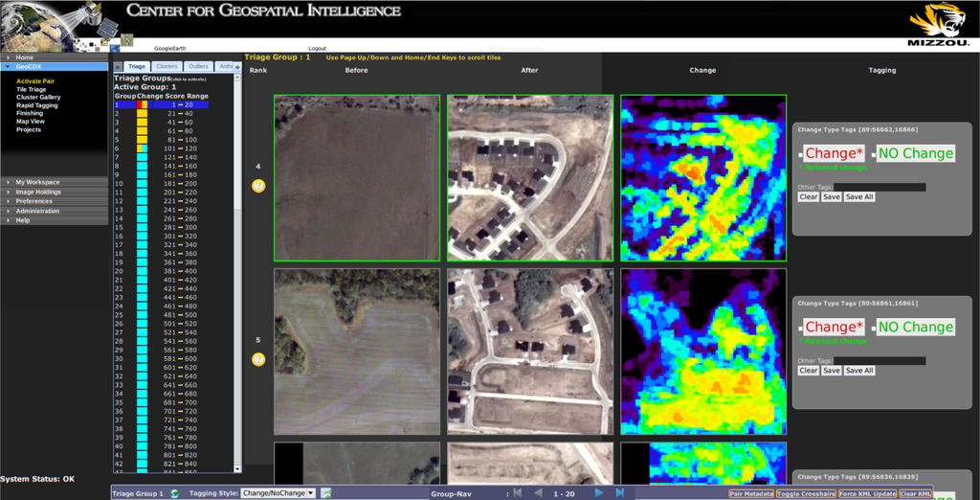Refresh Triage Group 1 in bottom bar
Image resolution: width=980 pixels, height=500 pixels.
pyautogui.click(x=174, y=493)
